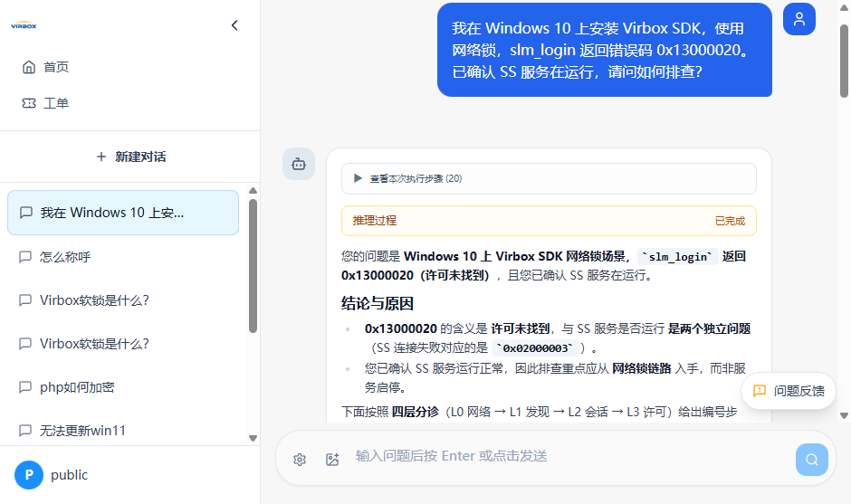Click the 结论与原因 heading
This screenshot has height=504, width=851.
point(378,303)
